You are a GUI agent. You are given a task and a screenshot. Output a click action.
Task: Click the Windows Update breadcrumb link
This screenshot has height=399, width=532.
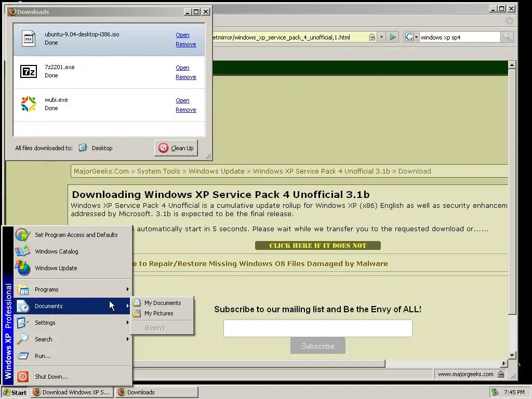pos(217,171)
